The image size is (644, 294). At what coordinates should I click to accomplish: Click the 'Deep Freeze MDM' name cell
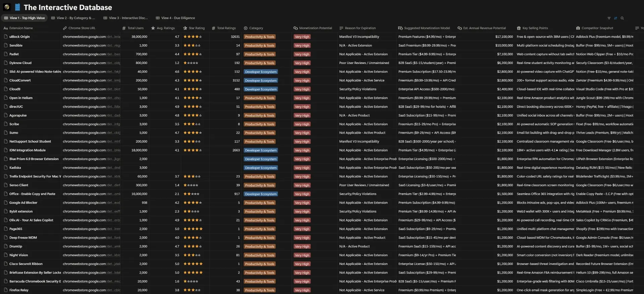point(23,237)
